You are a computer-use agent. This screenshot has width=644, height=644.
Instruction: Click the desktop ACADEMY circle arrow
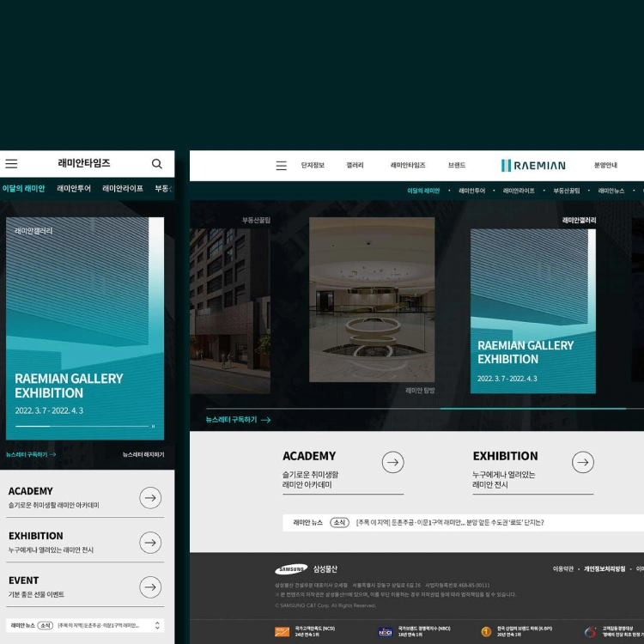point(393,462)
